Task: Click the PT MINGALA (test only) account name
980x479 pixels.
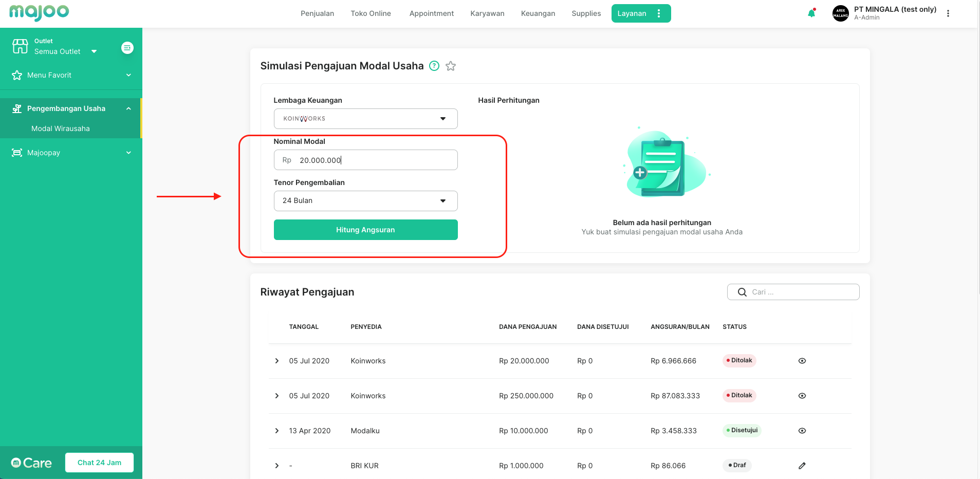Action: click(x=895, y=9)
